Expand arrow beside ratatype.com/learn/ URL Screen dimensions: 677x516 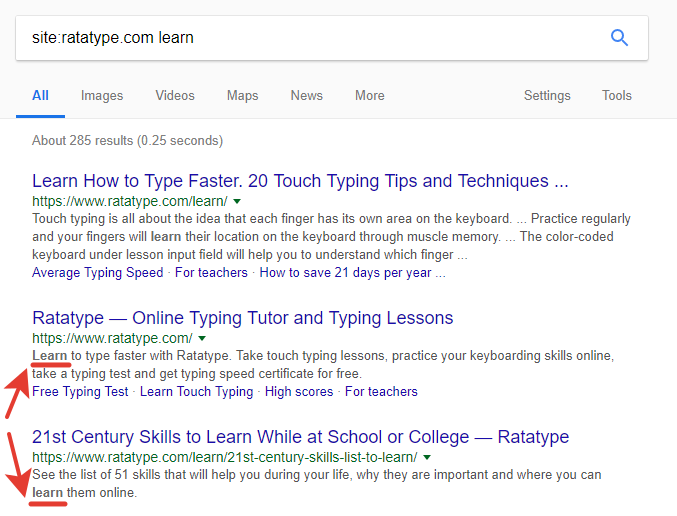pos(237,201)
